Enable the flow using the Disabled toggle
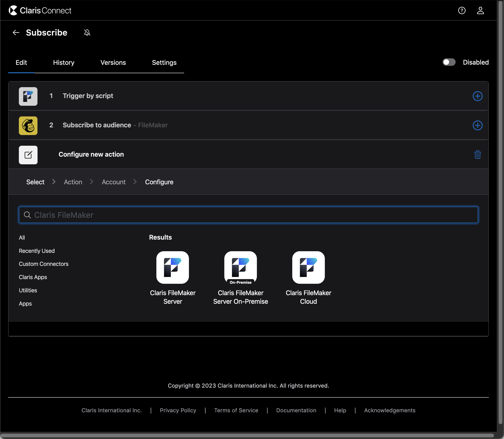The image size is (504, 439). click(449, 62)
